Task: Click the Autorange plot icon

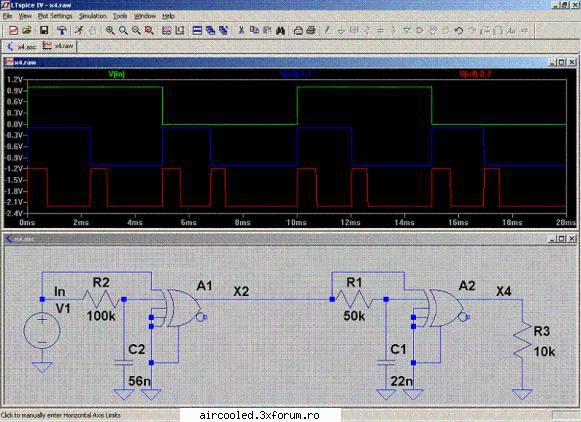Action: click(x=167, y=30)
